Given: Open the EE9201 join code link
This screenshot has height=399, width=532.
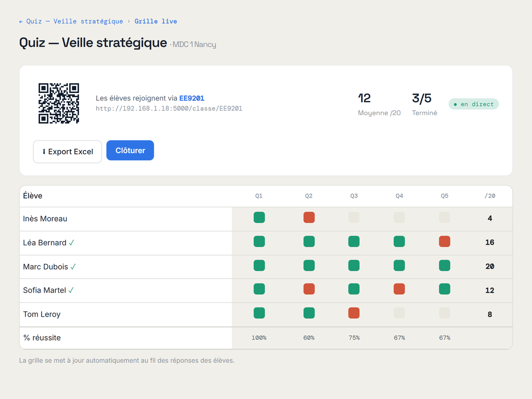Looking at the screenshot, I should pyautogui.click(x=192, y=98).
